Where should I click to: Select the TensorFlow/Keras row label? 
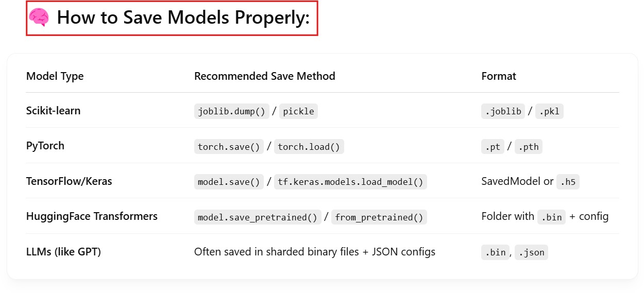click(x=69, y=181)
